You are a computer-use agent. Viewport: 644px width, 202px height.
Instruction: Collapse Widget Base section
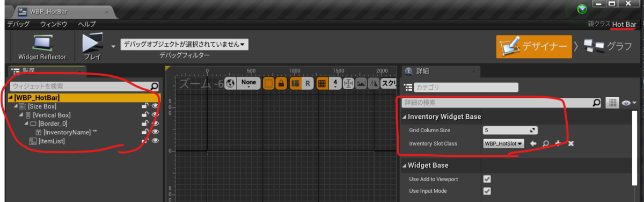(x=405, y=165)
